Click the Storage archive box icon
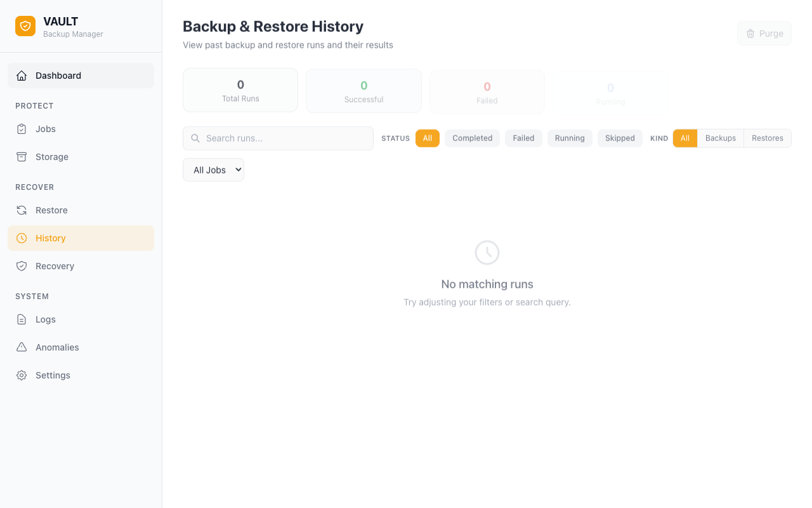812x508 pixels. (22, 157)
